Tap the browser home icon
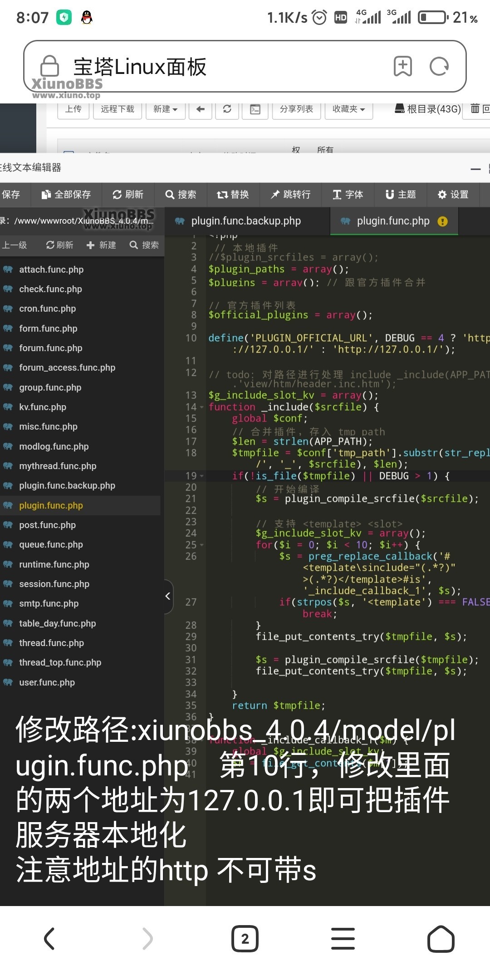Image resolution: width=490 pixels, height=980 pixels. coord(441,939)
